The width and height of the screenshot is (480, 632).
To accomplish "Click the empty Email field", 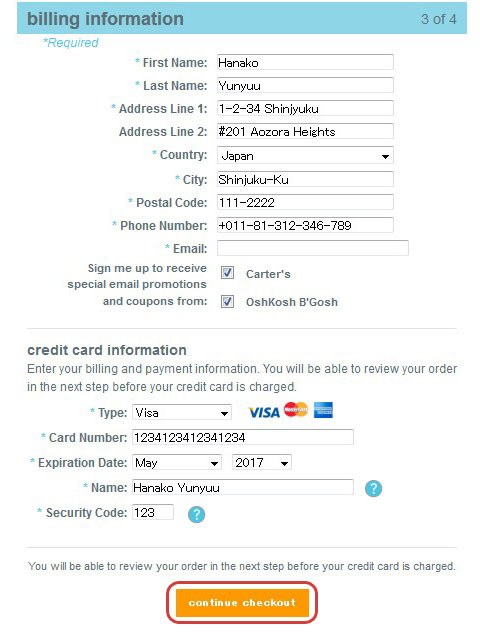I will [313, 248].
